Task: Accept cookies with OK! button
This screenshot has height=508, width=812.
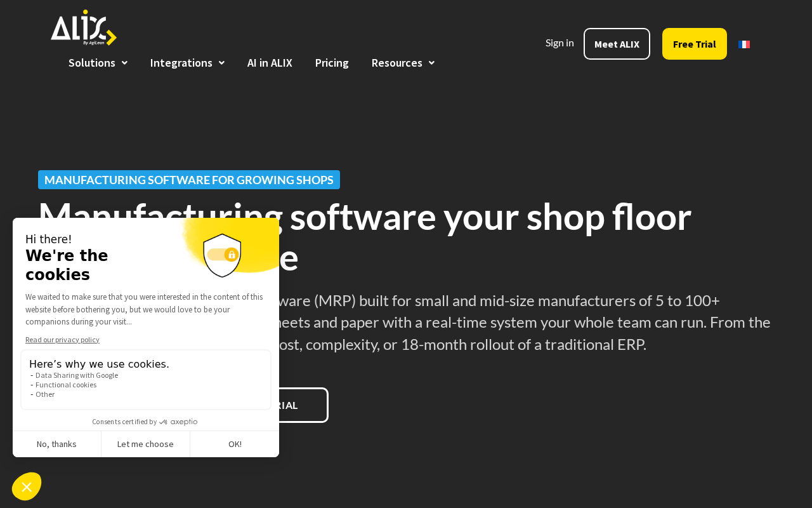Action: pyautogui.click(x=235, y=444)
